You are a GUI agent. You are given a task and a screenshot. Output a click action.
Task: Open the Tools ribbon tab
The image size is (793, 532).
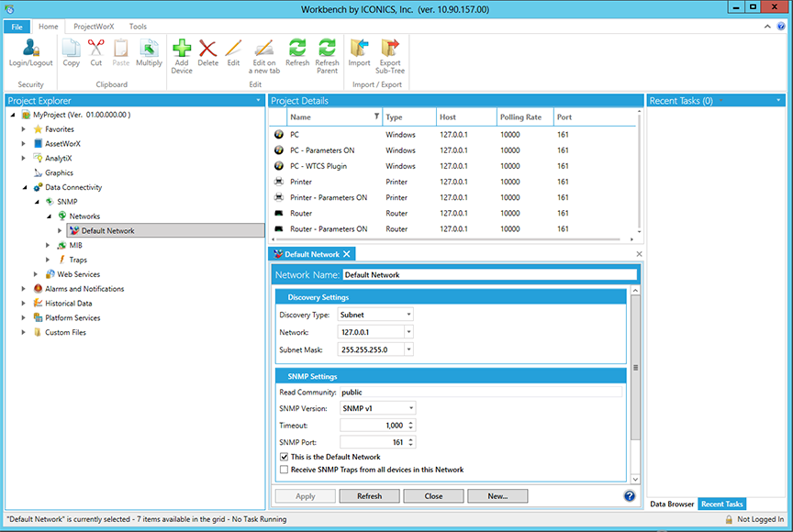[138, 27]
